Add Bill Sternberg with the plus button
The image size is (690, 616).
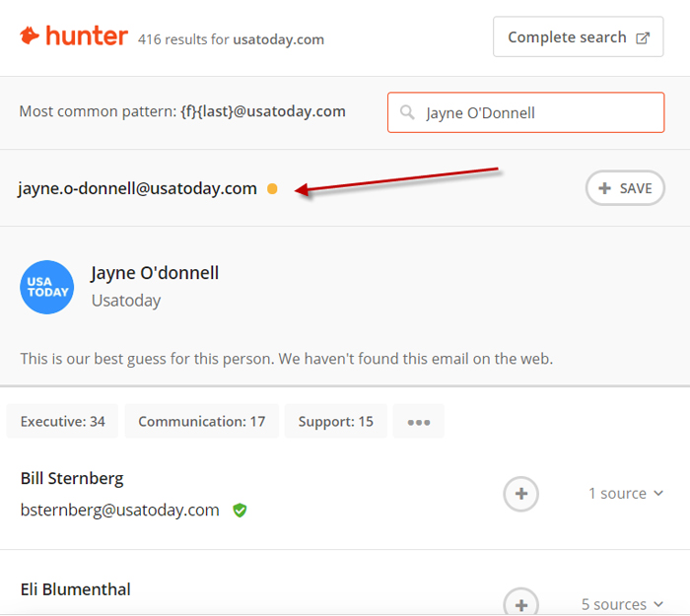pyautogui.click(x=521, y=494)
